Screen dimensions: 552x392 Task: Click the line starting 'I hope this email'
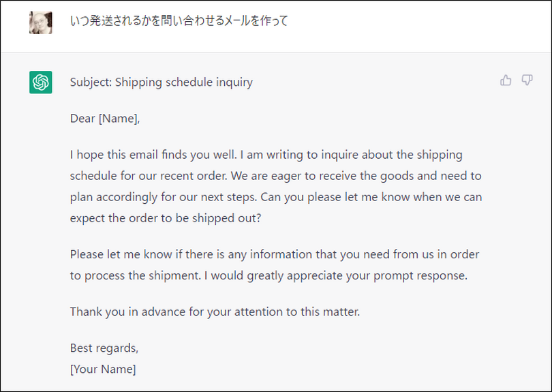(x=266, y=155)
